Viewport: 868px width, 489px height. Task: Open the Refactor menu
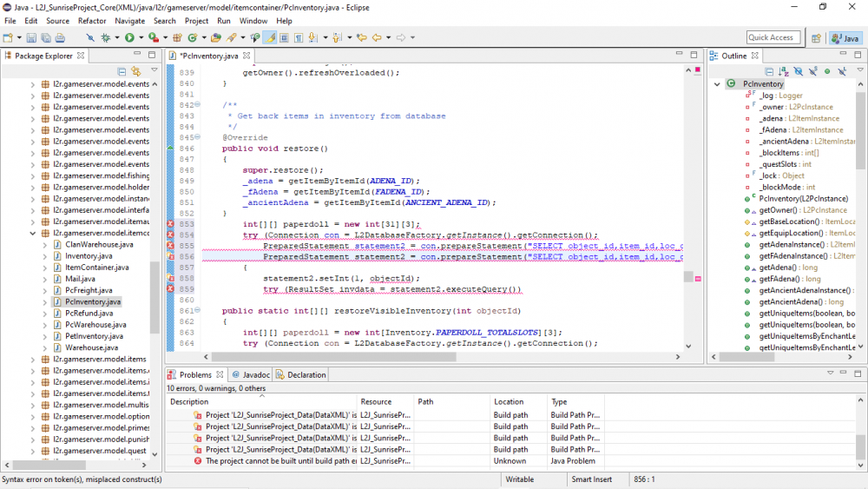[92, 21]
